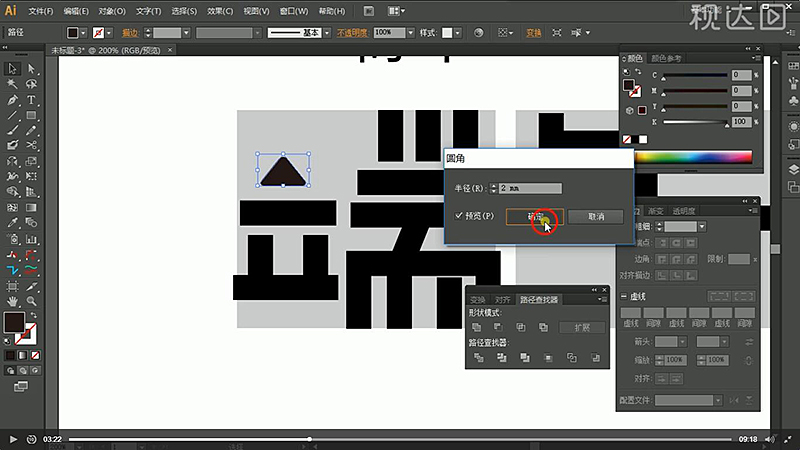Click Minus Back icon in Pathfinder

click(x=595, y=358)
